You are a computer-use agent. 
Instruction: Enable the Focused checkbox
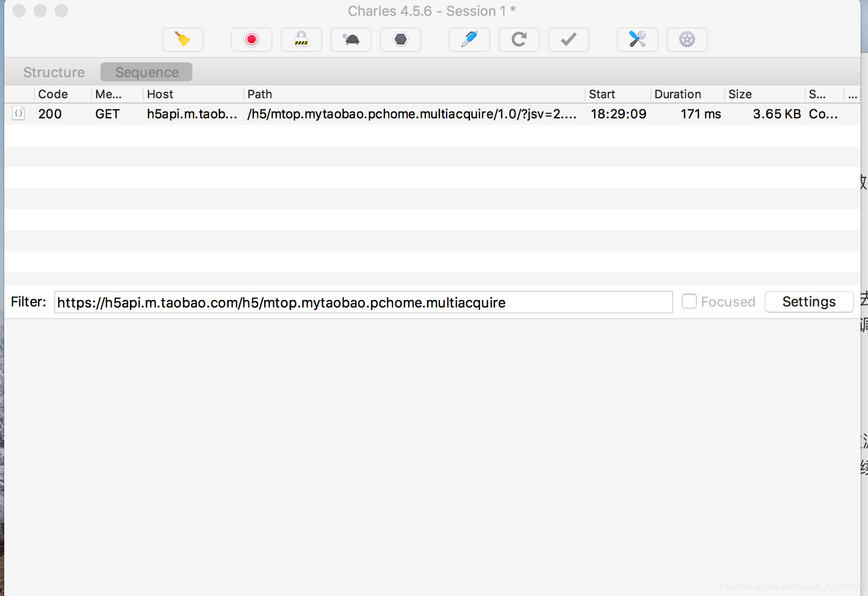tap(689, 301)
